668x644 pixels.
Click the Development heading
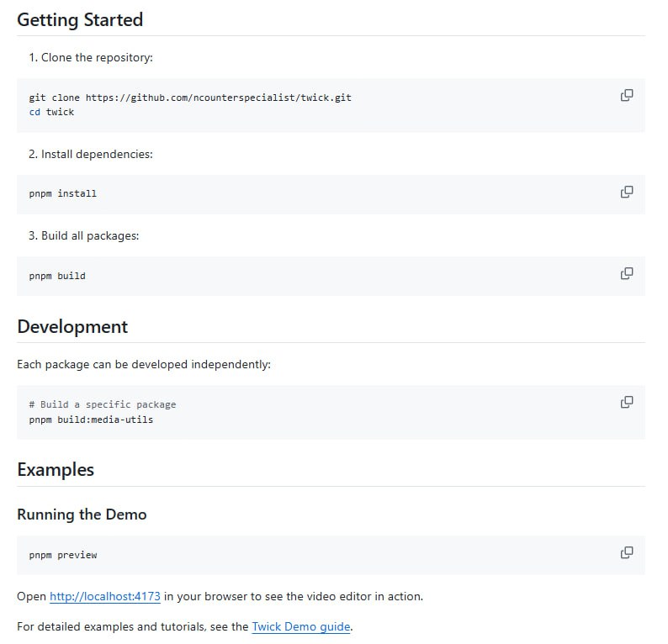click(72, 327)
